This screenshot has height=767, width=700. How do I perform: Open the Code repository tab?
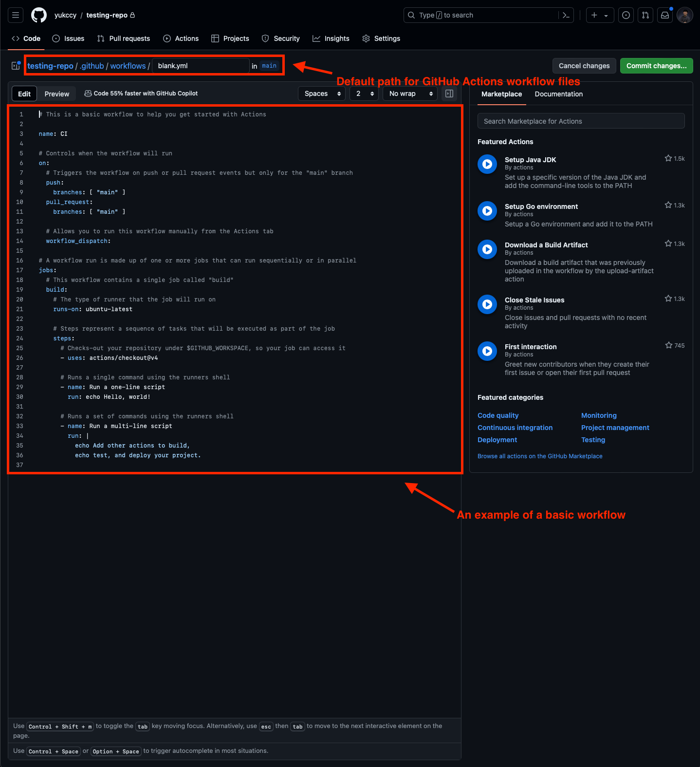coord(26,38)
